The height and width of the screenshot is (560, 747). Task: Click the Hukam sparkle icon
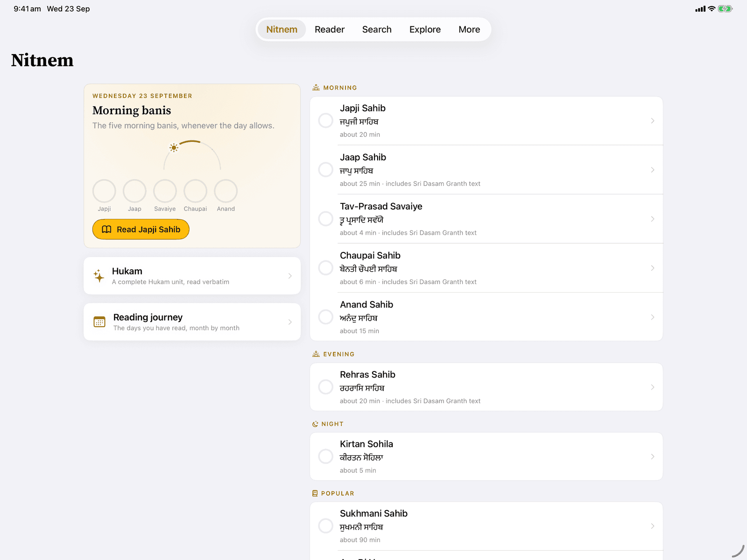tap(99, 276)
